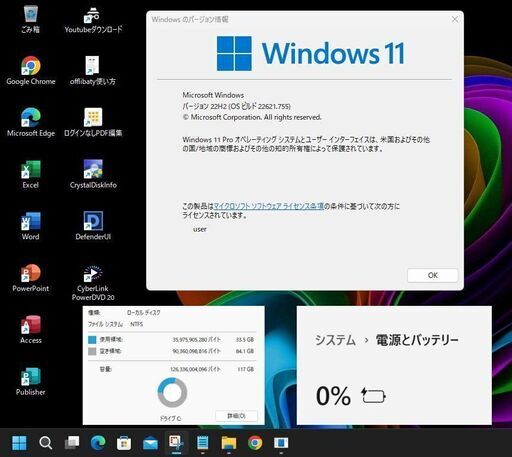Launch Google Chrome from desktop
Image resolution: width=512 pixels, height=457 pixels.
coord(31,71)
